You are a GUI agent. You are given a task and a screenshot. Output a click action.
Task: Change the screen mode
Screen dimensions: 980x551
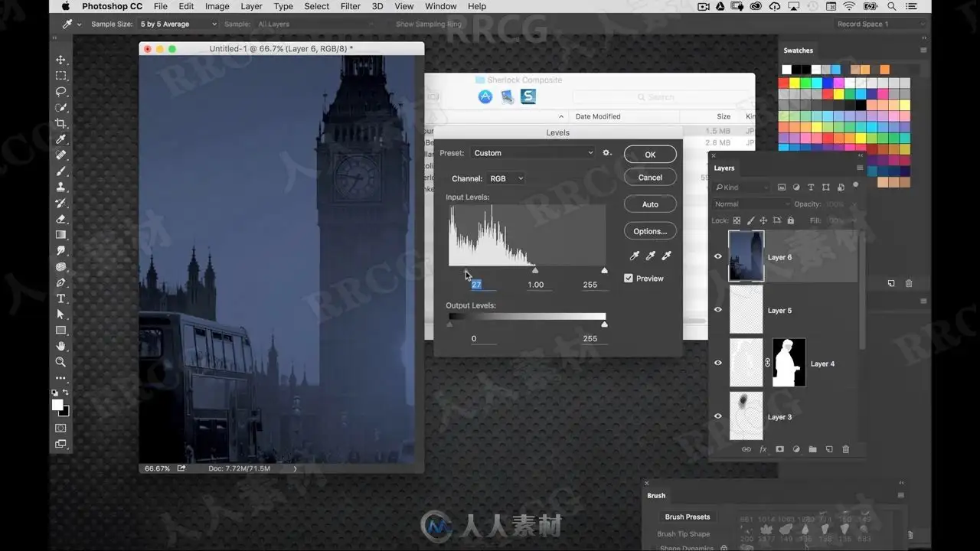tap(60, 444)
